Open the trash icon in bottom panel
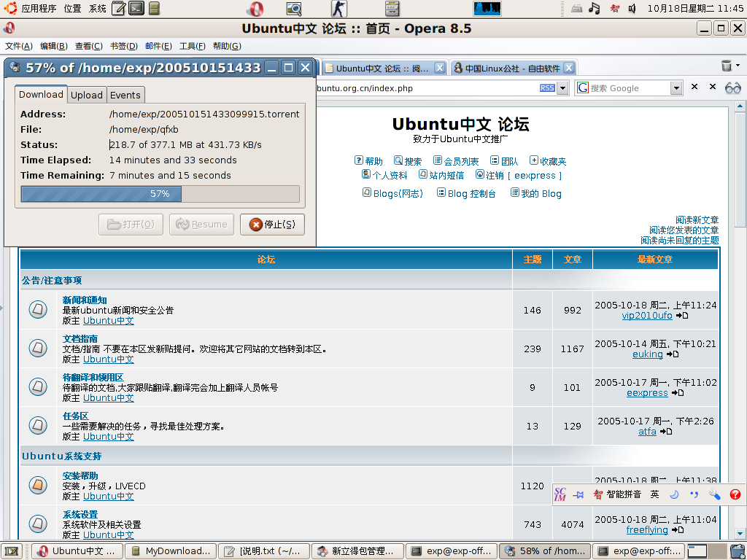This screenshot has height=560, width=747. pyautogui.click(x=737, y=551)
